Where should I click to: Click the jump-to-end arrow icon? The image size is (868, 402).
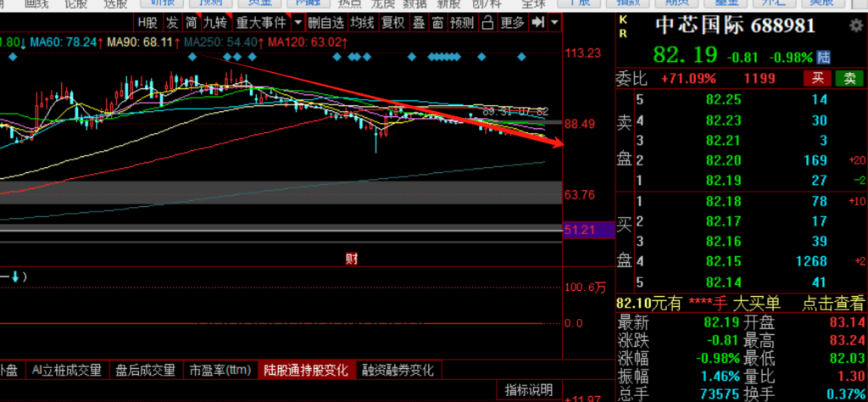tap(537, 23)
